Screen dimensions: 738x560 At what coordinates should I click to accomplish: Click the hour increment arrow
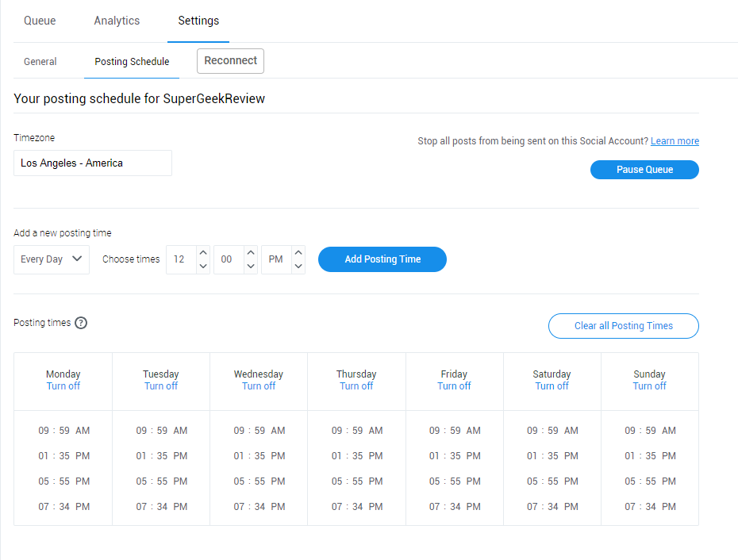202,254
